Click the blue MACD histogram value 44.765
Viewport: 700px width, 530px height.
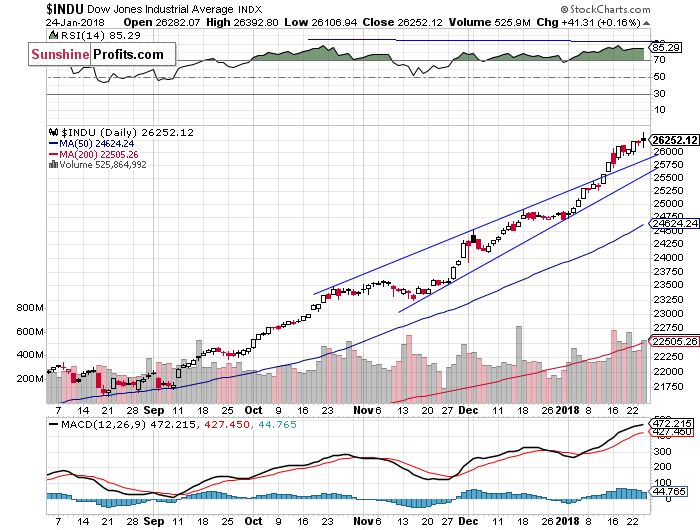pos(277,425)
